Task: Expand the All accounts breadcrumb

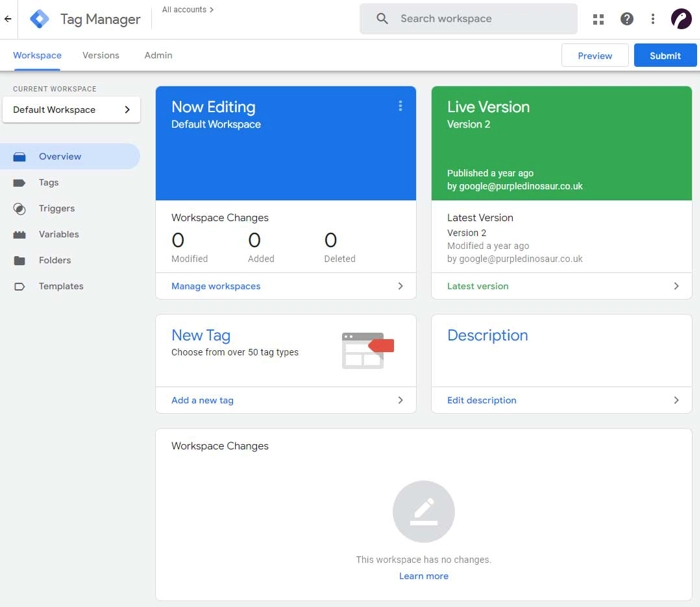Action: (x=188, y=10)
